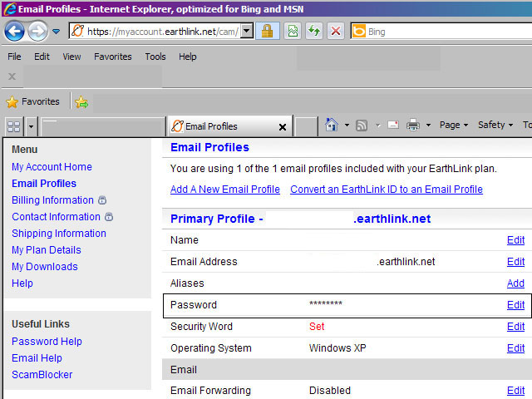Click the Home page icon
The height and width of the screenshot is (399, 532).
tap(332, 125)
